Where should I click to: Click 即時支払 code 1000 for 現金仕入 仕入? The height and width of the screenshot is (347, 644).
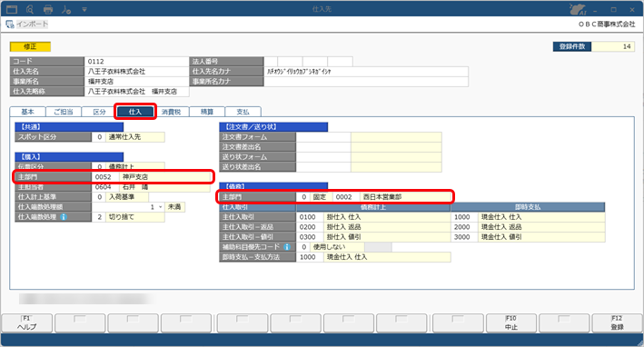464,217
